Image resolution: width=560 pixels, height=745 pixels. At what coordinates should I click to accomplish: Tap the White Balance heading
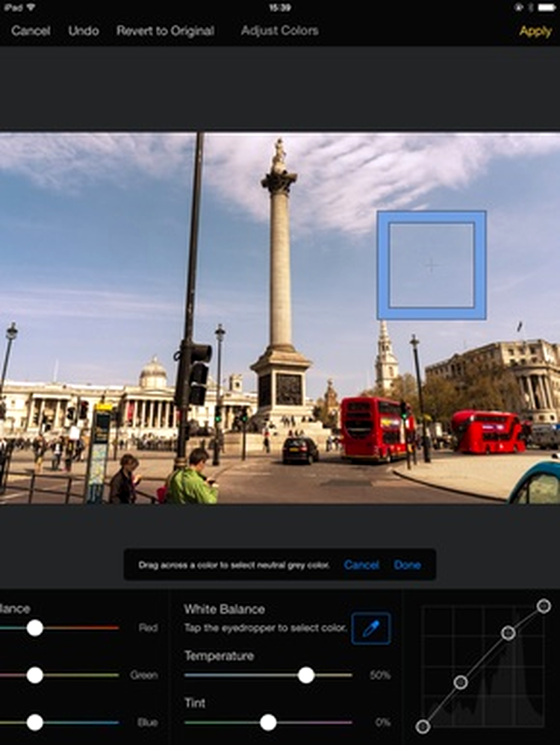coord(225,609)
